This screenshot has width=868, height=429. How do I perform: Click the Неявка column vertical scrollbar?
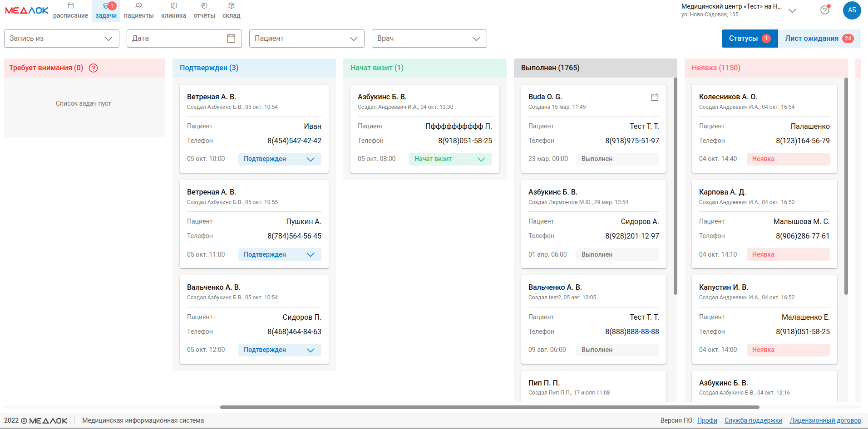846,186
